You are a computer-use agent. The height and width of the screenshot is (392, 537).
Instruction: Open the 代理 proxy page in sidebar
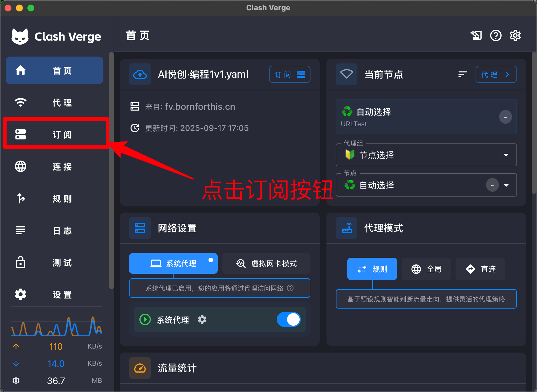55,102
